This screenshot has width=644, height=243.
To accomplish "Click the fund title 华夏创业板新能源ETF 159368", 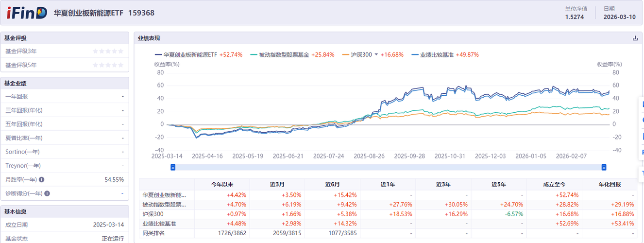I will [x=104, y=13].
